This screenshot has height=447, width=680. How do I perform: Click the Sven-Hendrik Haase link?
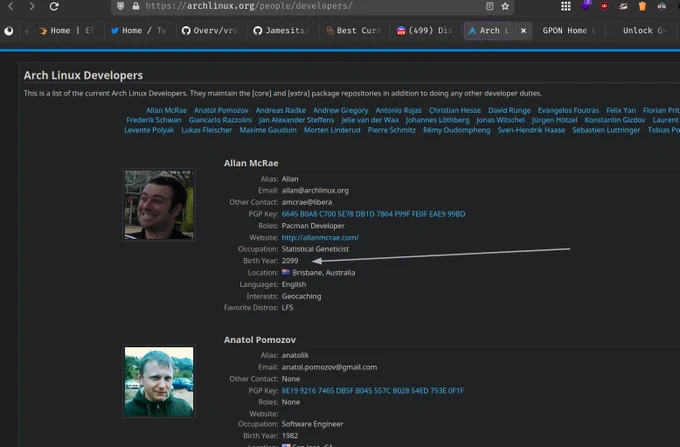tap(531, 130)
